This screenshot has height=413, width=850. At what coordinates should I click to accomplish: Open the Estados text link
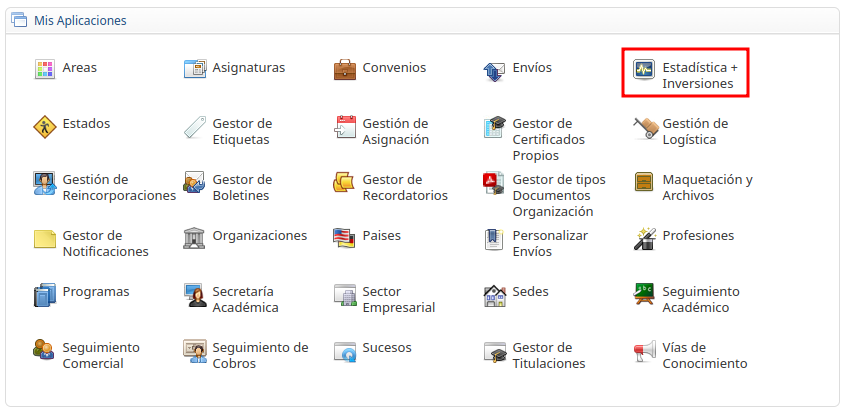coord(86,124)
